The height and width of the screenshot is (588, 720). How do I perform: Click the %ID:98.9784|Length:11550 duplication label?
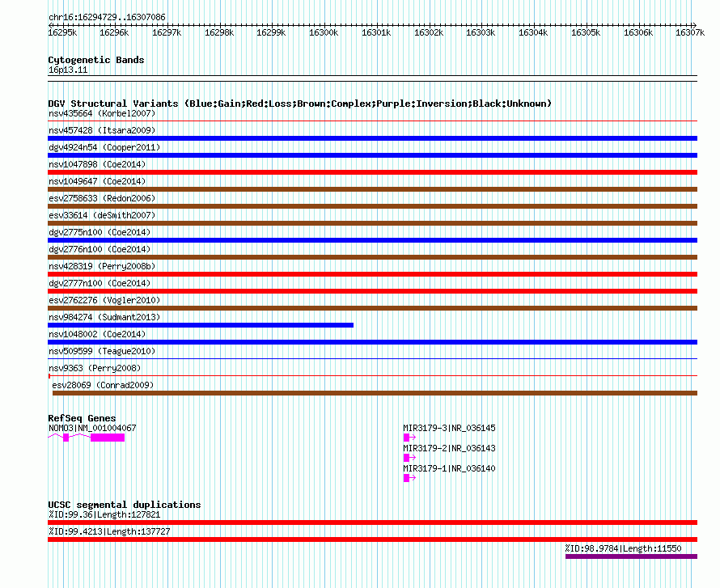623,548
